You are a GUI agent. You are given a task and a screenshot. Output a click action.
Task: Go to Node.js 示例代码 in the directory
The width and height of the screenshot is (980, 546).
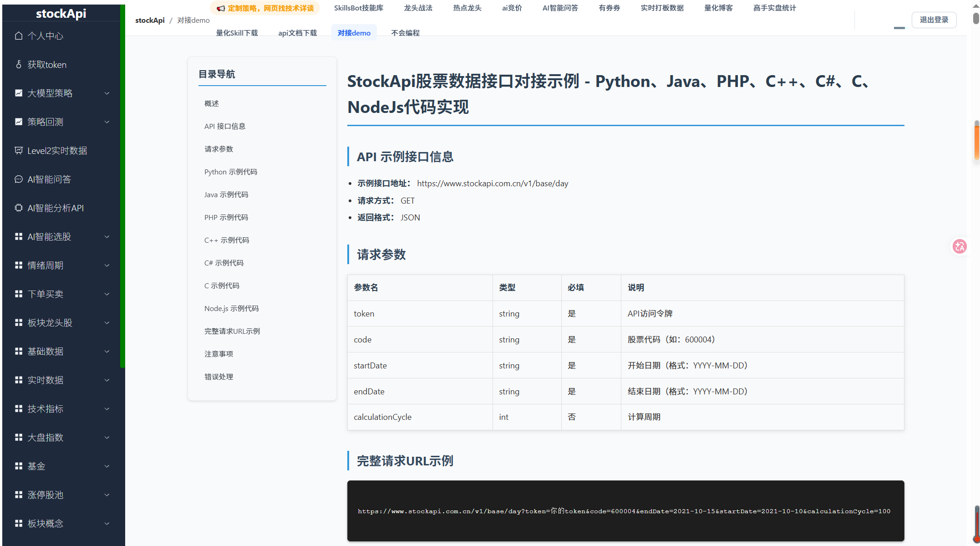pyautogui.click(x=232, y=308)
